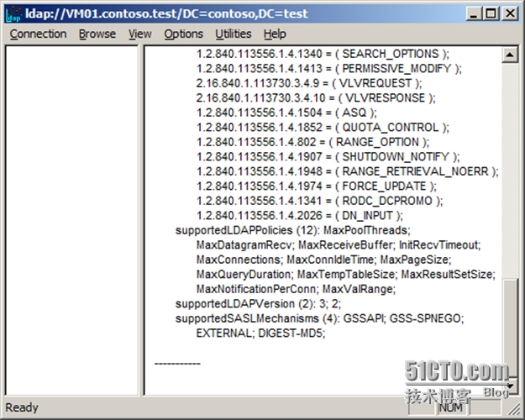The image size is (525, 420).
Task: Open the View menu
Action: point(140,34)
